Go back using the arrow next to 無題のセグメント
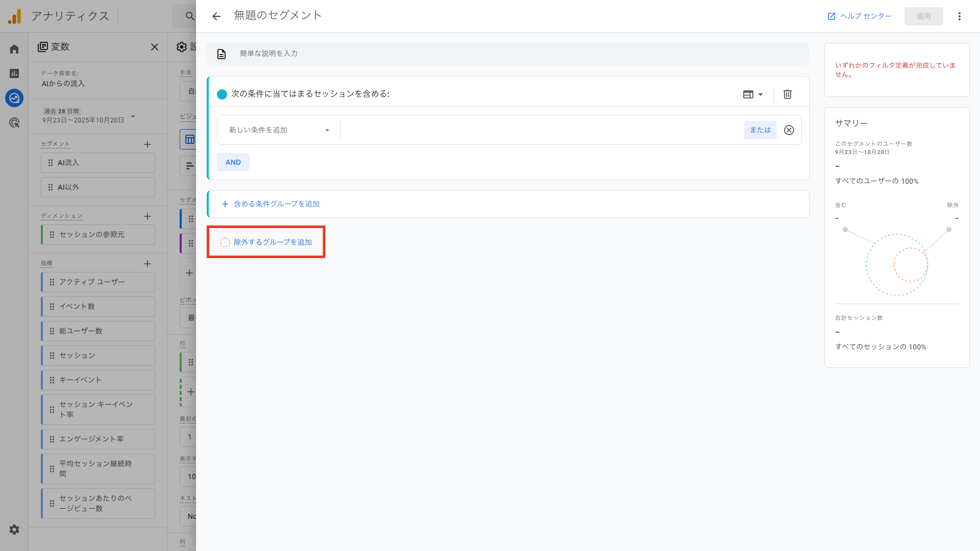 pyautogui.click(x=216, y=16)
